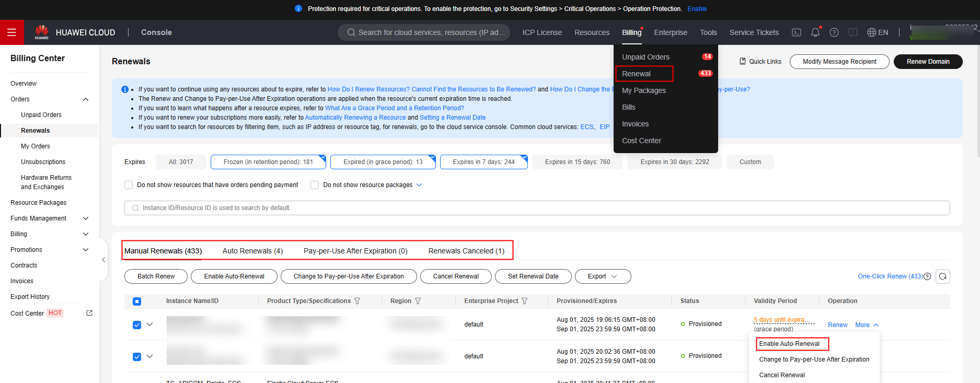
Task: Toggle 'Frozen (in retention period): 181' filter
Action: coord(268,162)
